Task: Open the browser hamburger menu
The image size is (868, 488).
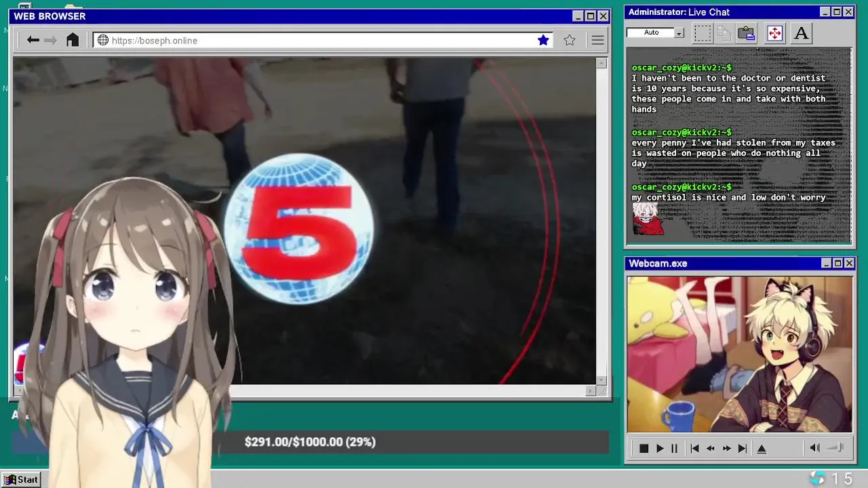Action: [597, 40]
